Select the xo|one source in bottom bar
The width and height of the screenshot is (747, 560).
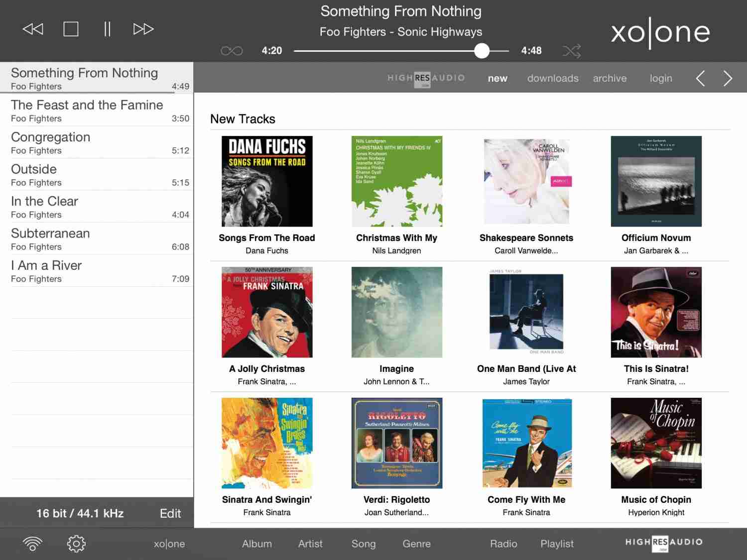(x=169, y=544)
